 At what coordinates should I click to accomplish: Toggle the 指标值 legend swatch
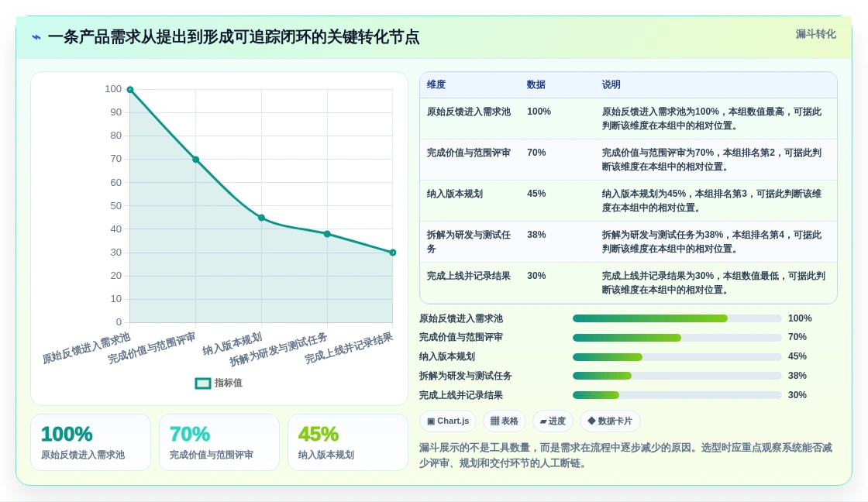click(202, 383)
